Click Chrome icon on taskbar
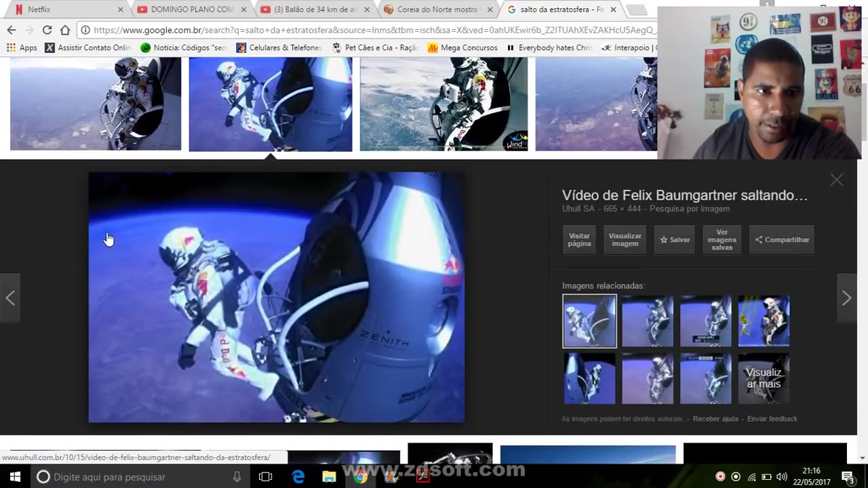The width and height of the screenshot is (868, 488). point(360,476)
